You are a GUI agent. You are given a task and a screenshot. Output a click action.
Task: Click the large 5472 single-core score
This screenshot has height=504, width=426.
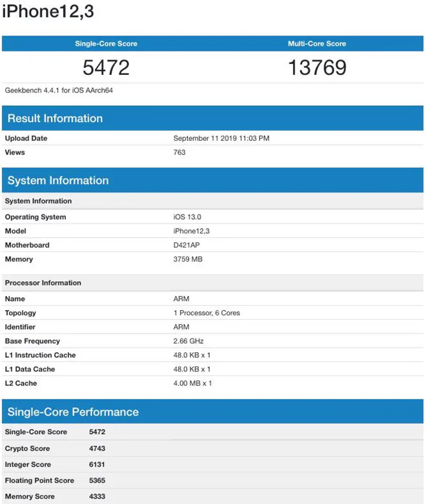pos(106,67)
